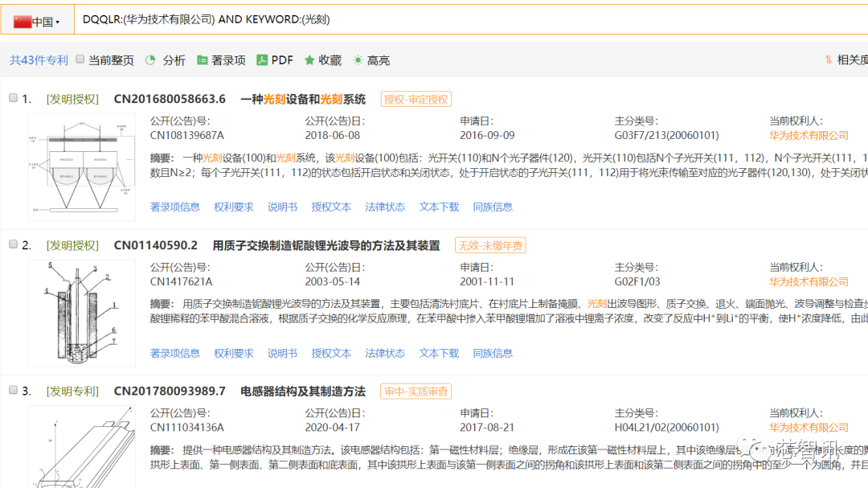
Task: Open the lithography device drawing thumbnail
Action: (x=82, y=167)
